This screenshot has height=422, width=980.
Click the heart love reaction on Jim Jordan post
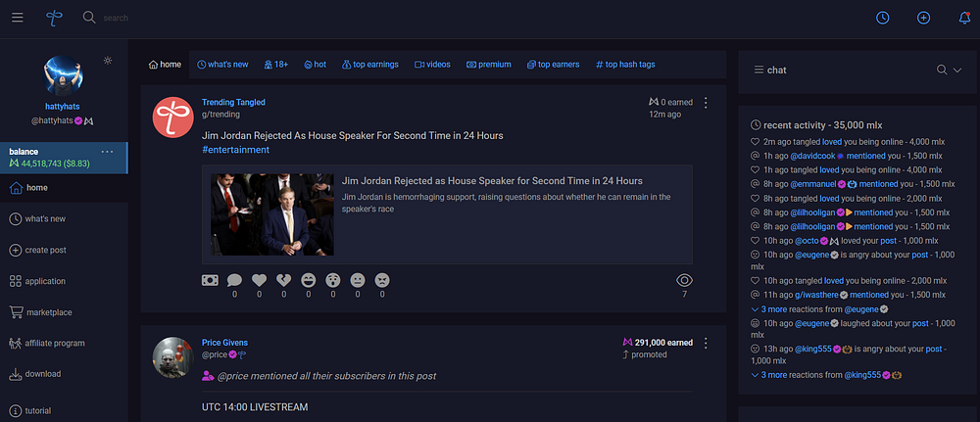coord(259,280)
